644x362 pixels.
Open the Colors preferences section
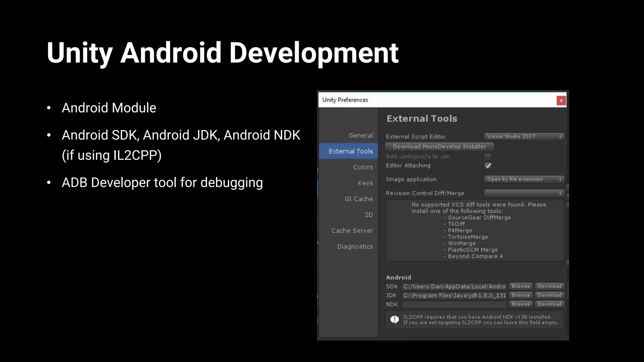(x=363, y=167)
